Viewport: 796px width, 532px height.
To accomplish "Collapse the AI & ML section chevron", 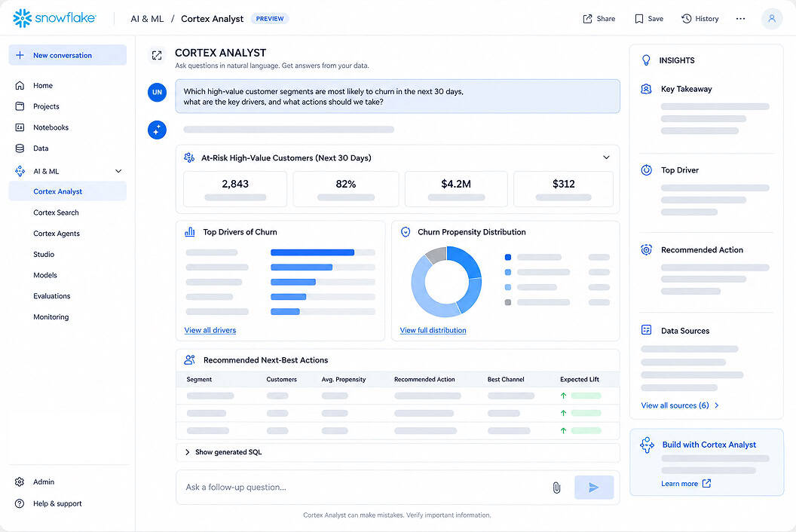I will (118, 171).
